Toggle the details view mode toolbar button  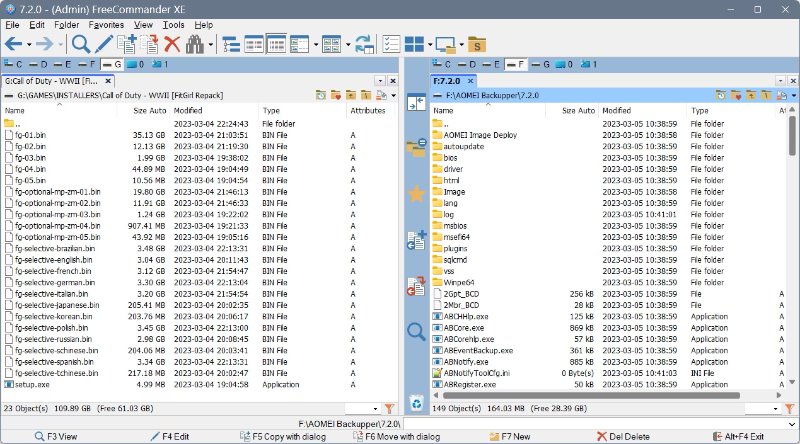point(276,44)
